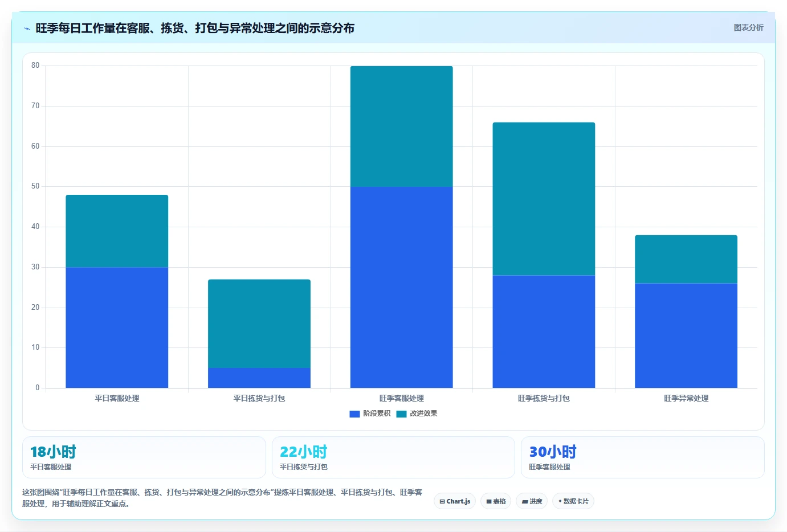
Task: Click the 阶段累积 legend label
Action: click(377, 414)
